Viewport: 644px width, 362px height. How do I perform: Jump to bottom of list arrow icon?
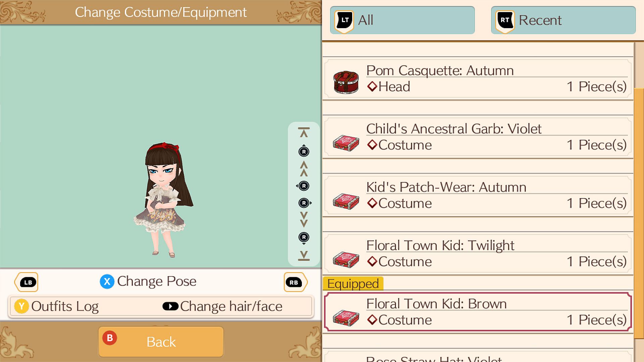[304, 255]
